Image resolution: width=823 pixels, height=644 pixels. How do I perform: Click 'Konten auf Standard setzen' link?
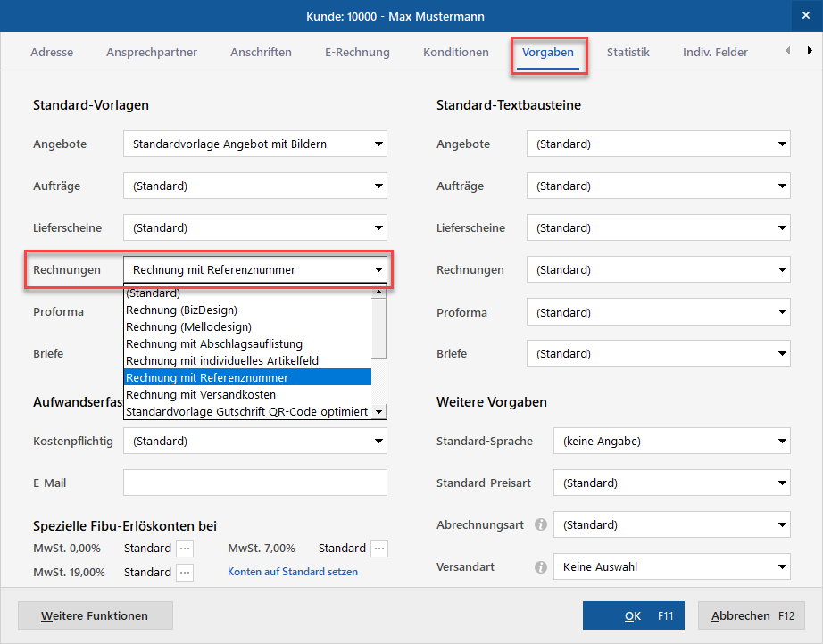(293, 573)
